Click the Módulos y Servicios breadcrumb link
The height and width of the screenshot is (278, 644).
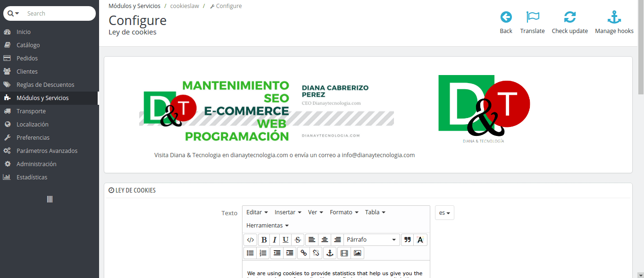point(134,6)
